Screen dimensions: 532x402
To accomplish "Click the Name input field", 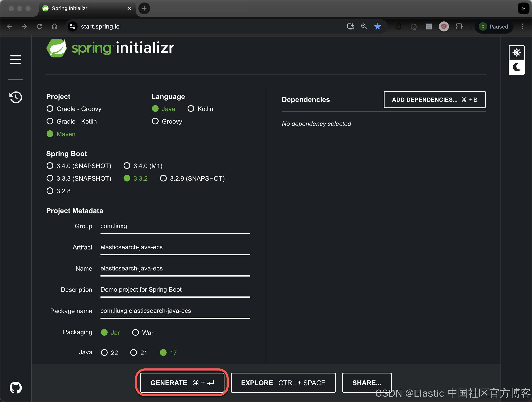I will coord(175,269).
